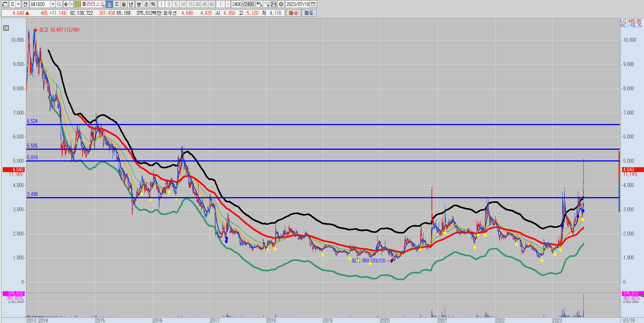
Task: Click the 6,524 horizontal line label
Action: [32, 121]
